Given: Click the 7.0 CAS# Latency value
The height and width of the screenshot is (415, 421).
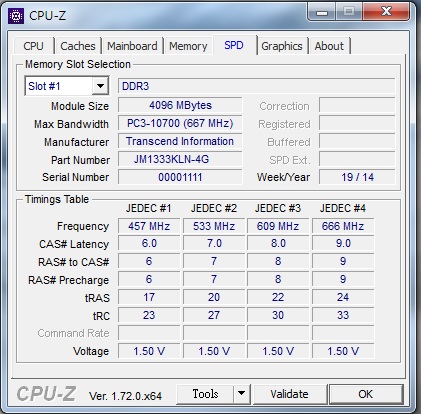Looking at the screenshot, I should coord(214,243).
